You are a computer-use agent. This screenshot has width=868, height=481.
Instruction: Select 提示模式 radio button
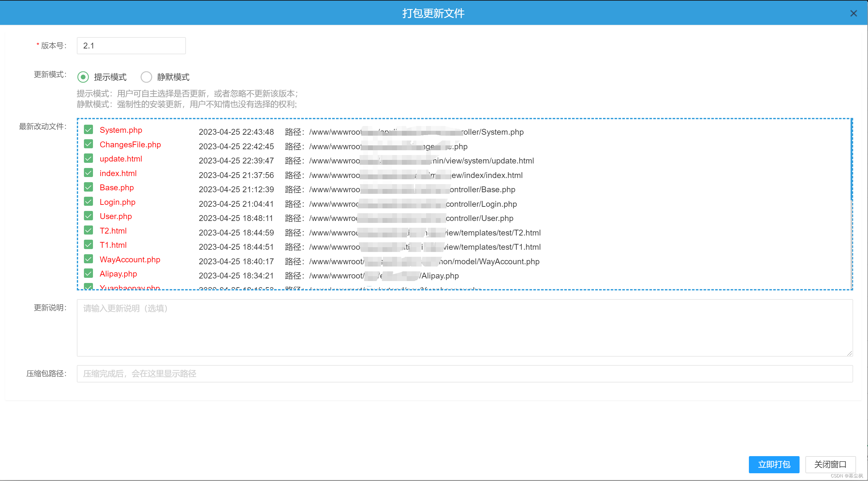coord(83,77)
